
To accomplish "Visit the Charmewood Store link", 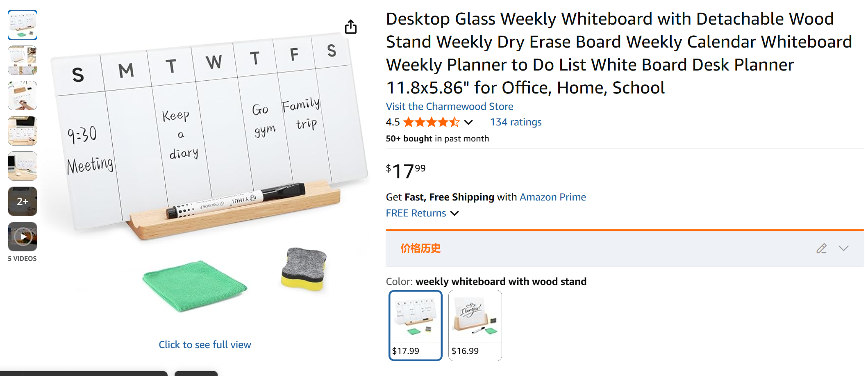I will click(449, 107).
